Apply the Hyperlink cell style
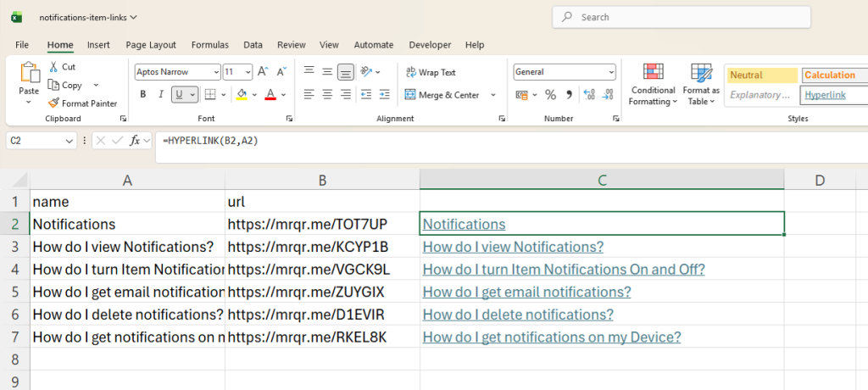Image resolution: width=868 pixels, height=390 pixels. tap(834, 95)
